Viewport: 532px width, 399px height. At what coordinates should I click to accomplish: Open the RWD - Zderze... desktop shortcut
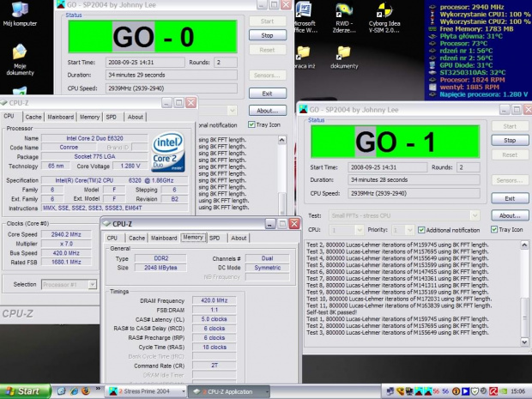[x=344, y=17]
